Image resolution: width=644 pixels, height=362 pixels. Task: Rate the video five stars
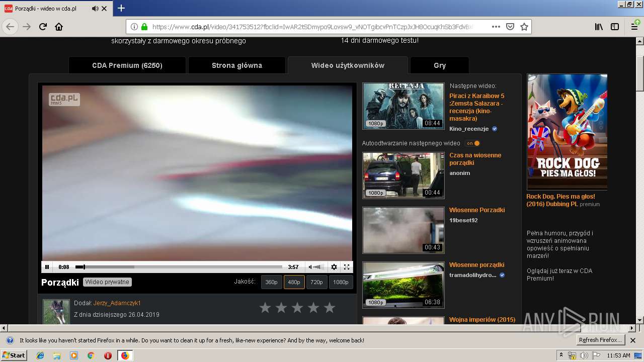tap(330, 308)
